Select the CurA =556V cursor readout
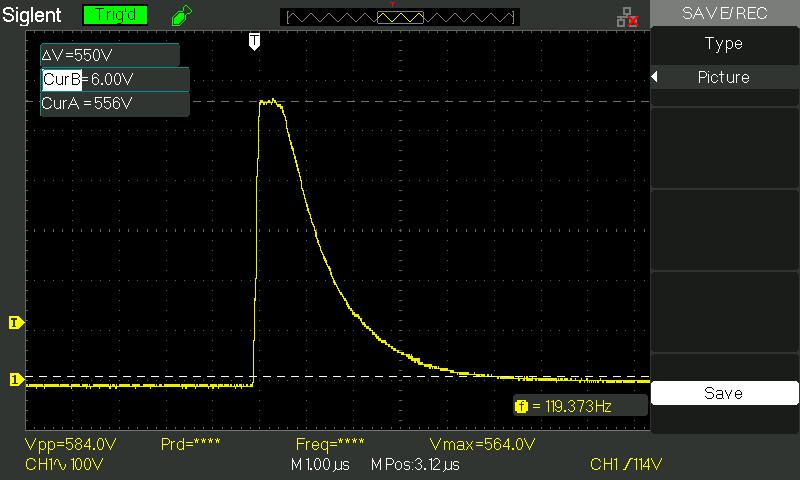800x480 pixels. pyautogui.click(x=114, y=104)
